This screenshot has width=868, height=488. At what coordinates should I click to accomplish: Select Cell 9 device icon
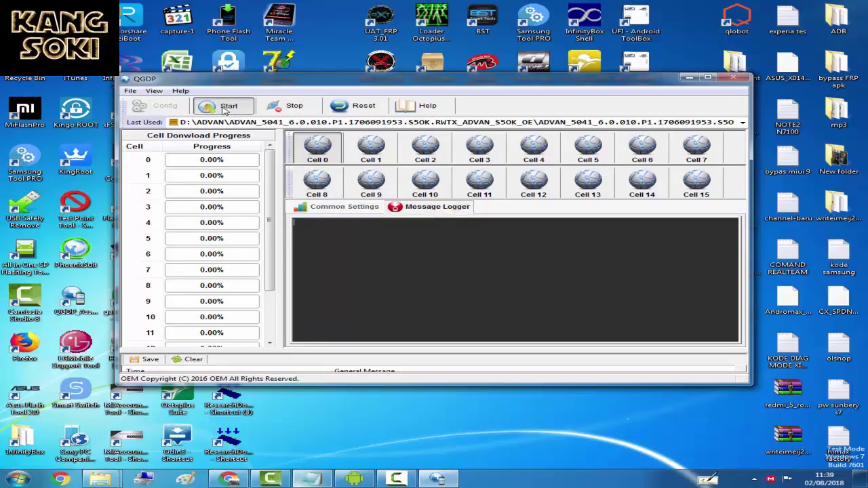(371, 184)
